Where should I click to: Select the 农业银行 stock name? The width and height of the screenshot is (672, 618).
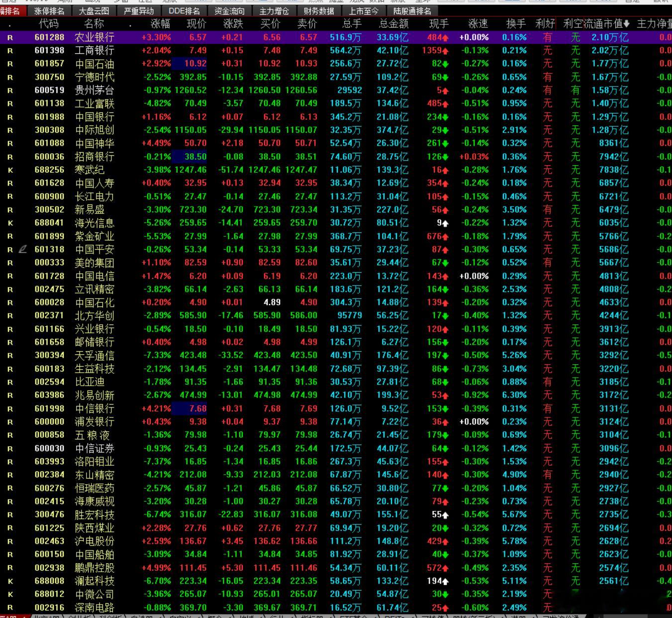95,37
